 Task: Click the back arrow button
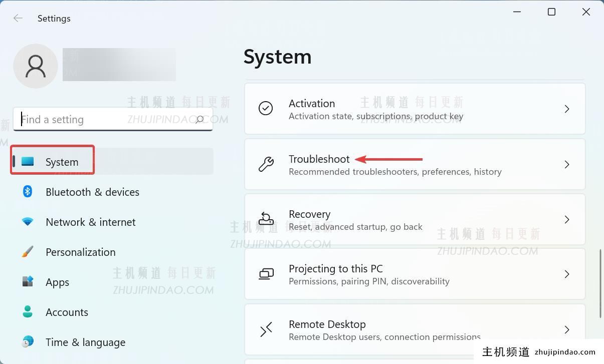(18, 18)
